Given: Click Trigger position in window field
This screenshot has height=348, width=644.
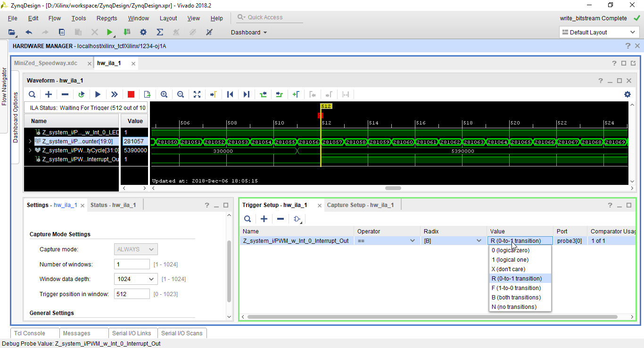Looking at the screenshot, I should click(132, 294).
